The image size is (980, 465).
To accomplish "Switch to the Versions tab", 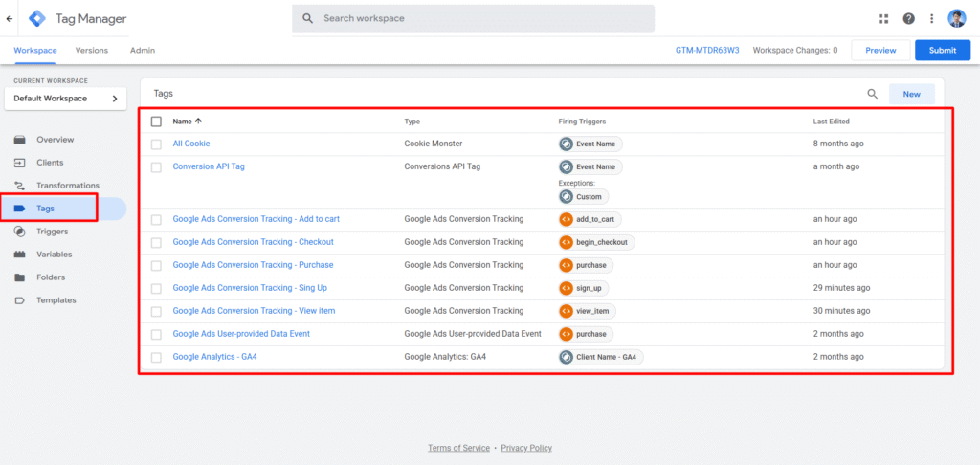I will (92, 51).
